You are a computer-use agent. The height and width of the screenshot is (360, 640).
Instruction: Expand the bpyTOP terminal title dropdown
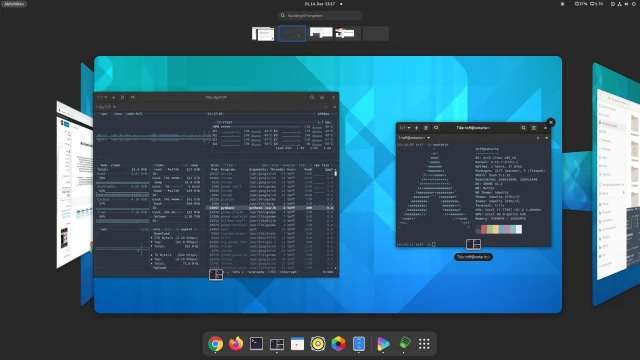point(105,107)
